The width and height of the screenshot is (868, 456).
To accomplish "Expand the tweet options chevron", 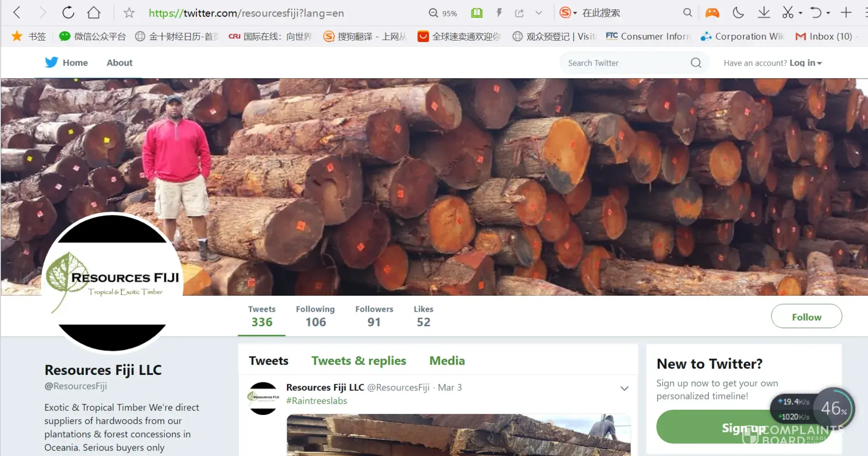I will tap(624, 388).
